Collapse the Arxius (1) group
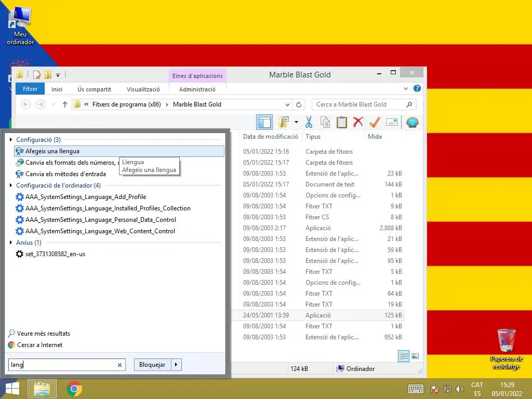The width and height of the screenshot is (532, 399). pos(11,242)
